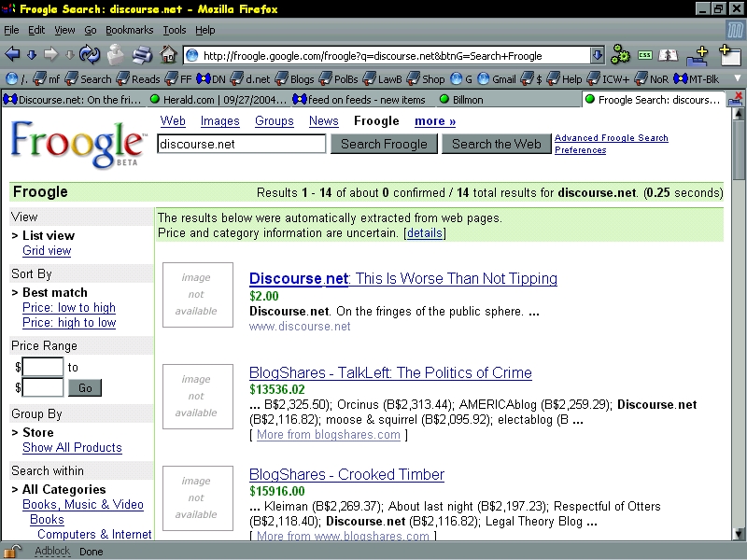747x560 pixels.
Task: Open the 'Preferences' link
Action: point(580,150)
